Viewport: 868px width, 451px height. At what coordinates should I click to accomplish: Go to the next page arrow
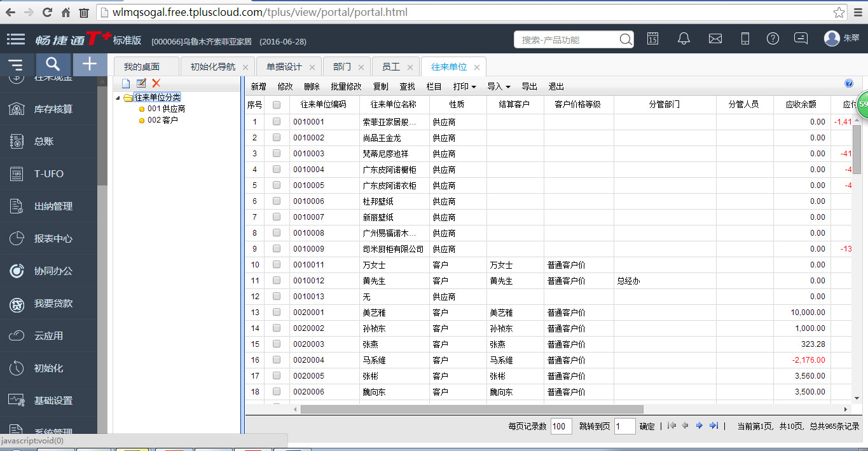pyautogui.click(x=699, y=426)
